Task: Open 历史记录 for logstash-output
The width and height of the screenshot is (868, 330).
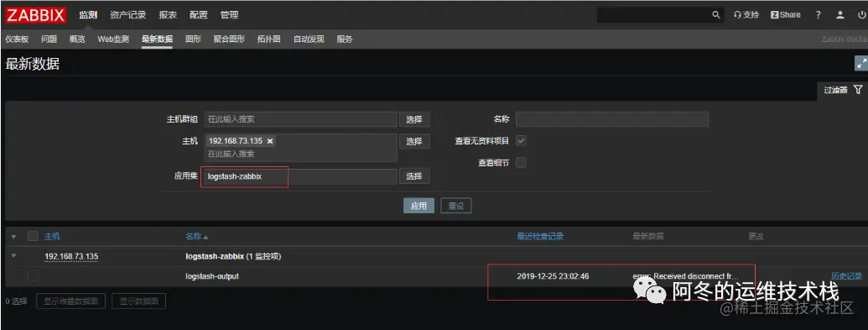Action: [x=846, y=275]
